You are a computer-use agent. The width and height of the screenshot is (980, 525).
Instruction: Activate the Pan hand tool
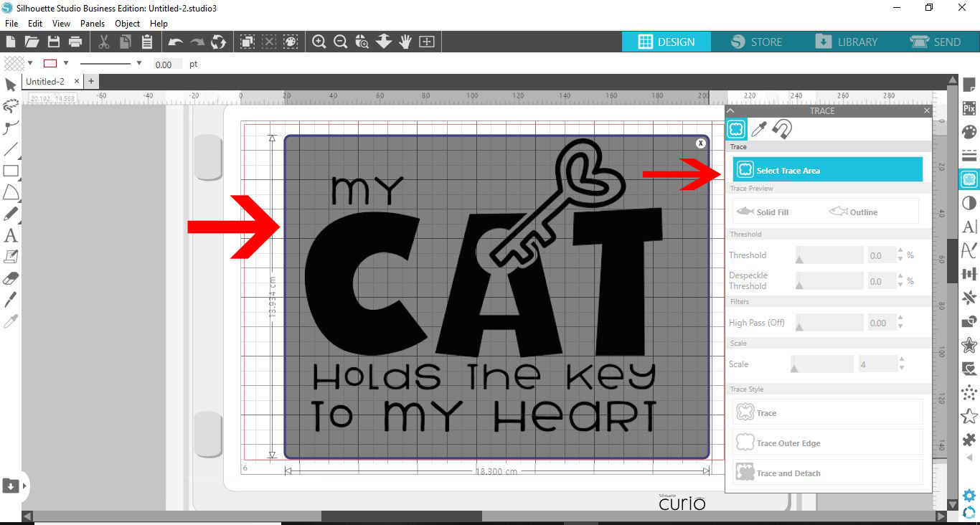tap(405, 42)
